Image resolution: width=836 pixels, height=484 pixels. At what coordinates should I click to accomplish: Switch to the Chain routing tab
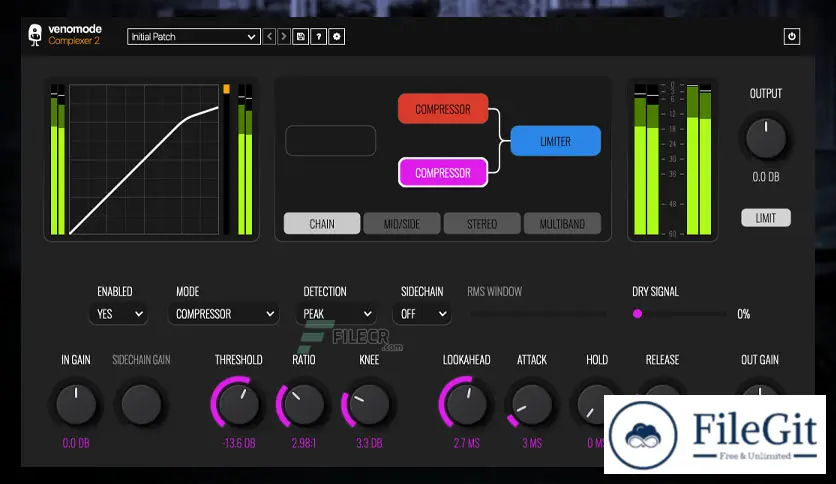(x=322, y=224)
